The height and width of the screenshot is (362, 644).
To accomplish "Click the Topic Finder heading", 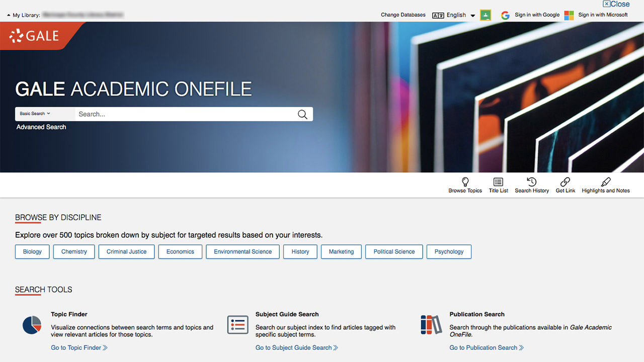I will [x=69, y=314].
